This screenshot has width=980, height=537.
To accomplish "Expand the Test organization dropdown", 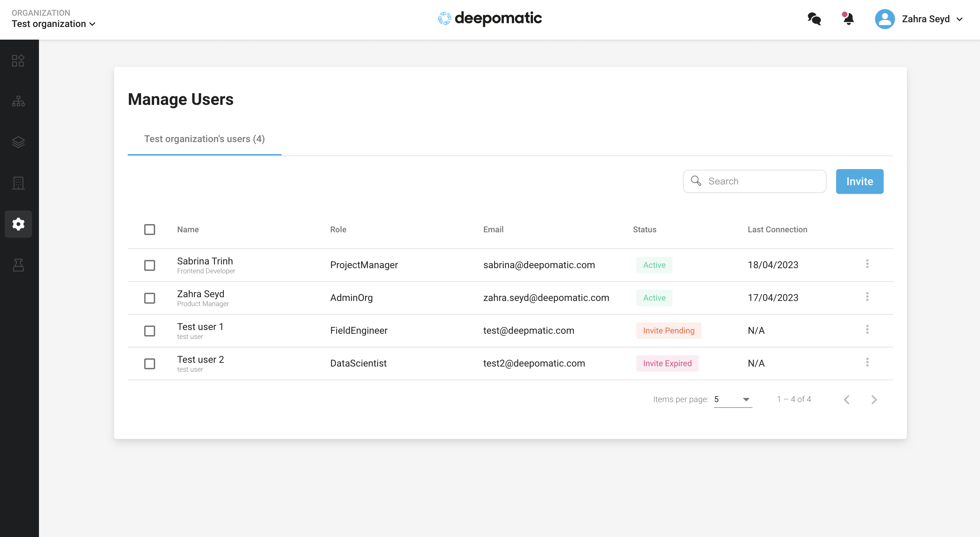I will 53,24.
